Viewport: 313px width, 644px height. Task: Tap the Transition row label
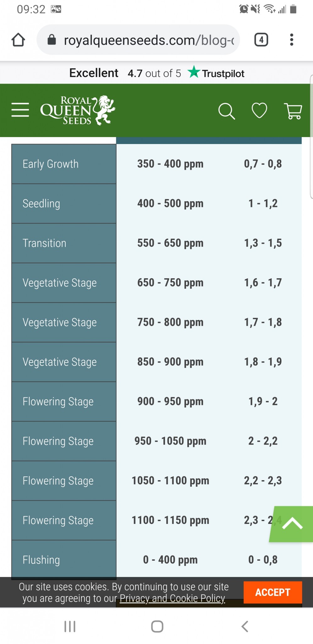44,243
